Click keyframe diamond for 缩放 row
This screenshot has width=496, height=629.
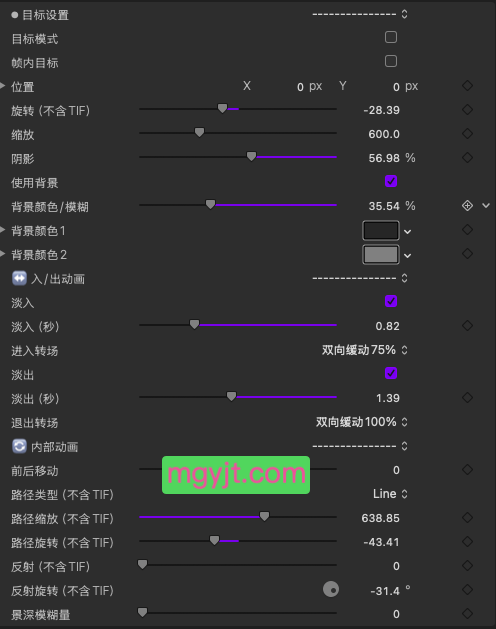[467, 134]
